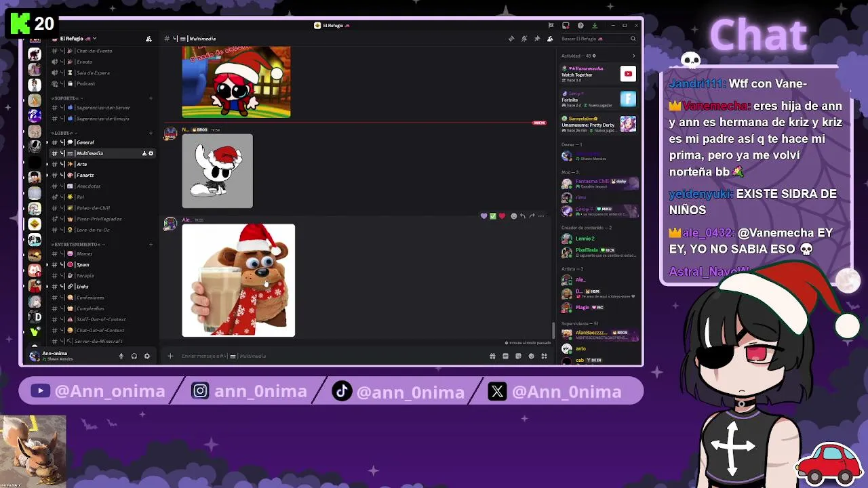Forward Ale_ message with forward arrow

coord(532,216)
